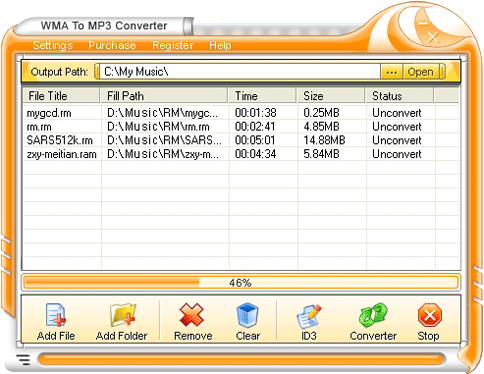Viewport: 484px width, 374px height.
Task: Sort by Fill Path column header
Action: 164,96
